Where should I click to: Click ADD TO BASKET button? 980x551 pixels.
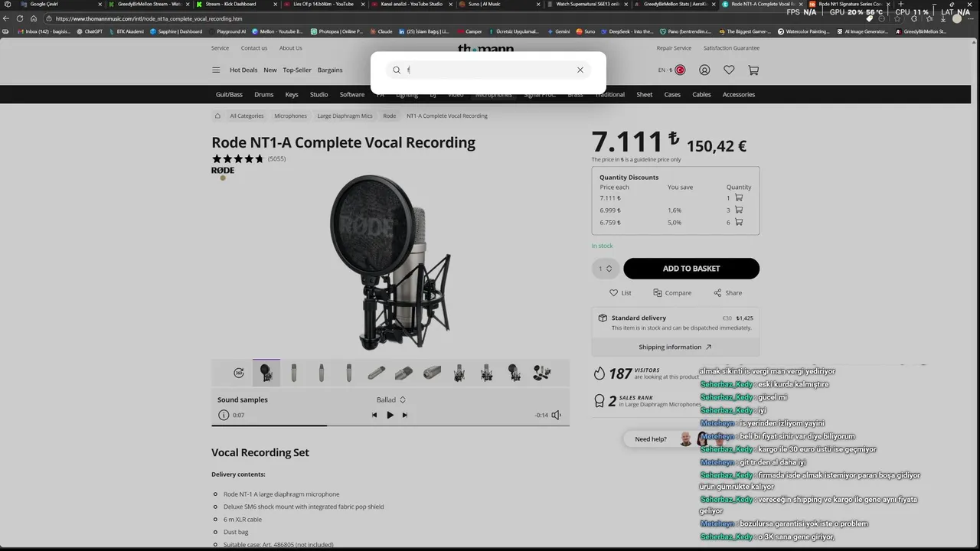tap(691, 269)
